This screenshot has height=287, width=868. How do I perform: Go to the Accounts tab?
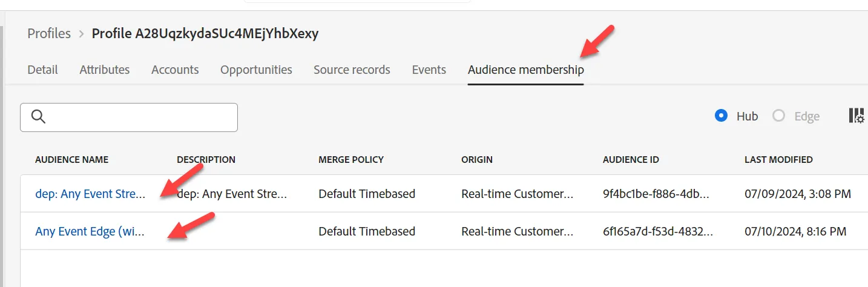pyautogui.click(x=175, y=70)
